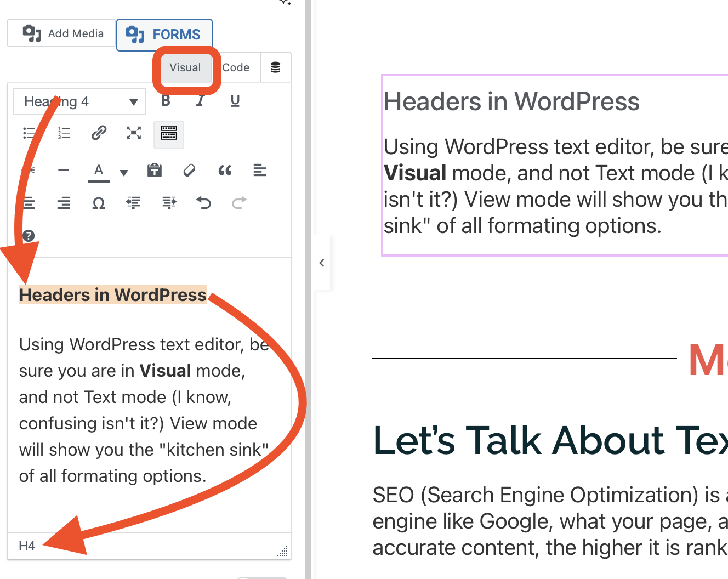Open the Heading 4 format dropdown

coord(79,101)
